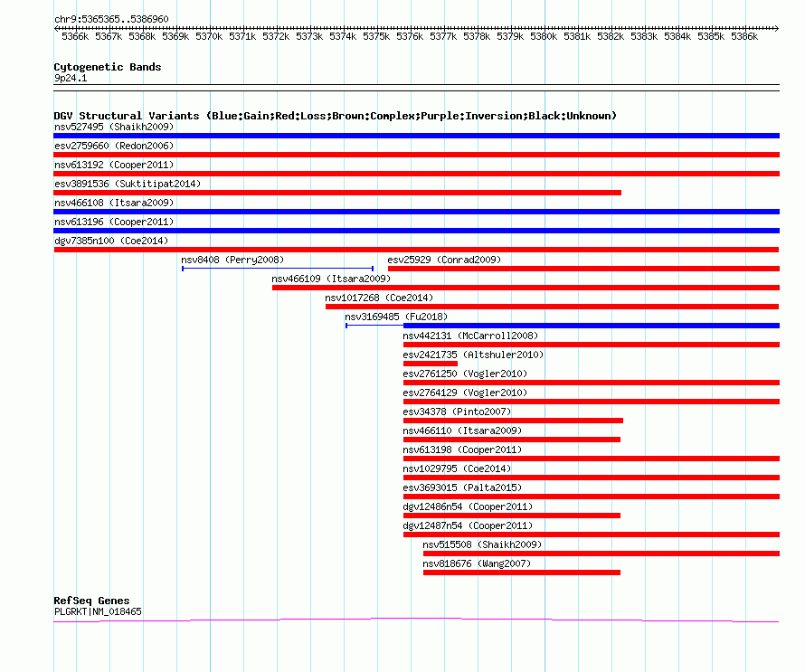The height and width of the screenshot is (672, 805).
Task: Click the short red bar under esv2421735
Action: click(x=431, y=364)
